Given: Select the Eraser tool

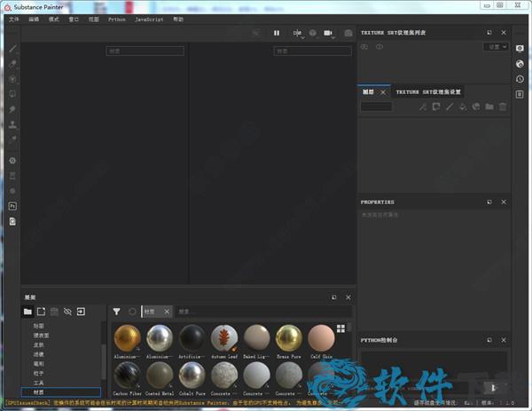Looking at the screenshot, I should pos(12,64).
